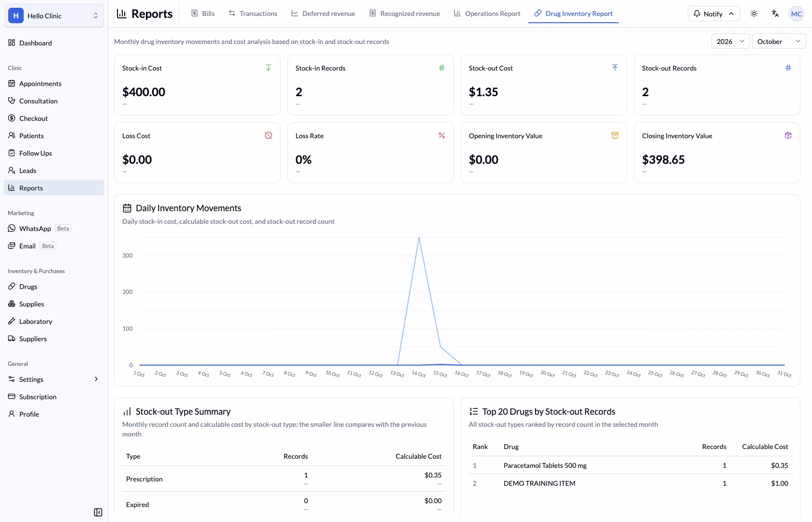Click the Stock-in Cost down-arrow icon
812x522 pixels.
268,68
